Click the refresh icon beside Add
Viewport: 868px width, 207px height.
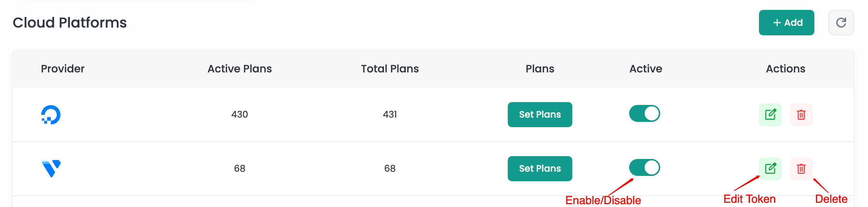(841, 23)
